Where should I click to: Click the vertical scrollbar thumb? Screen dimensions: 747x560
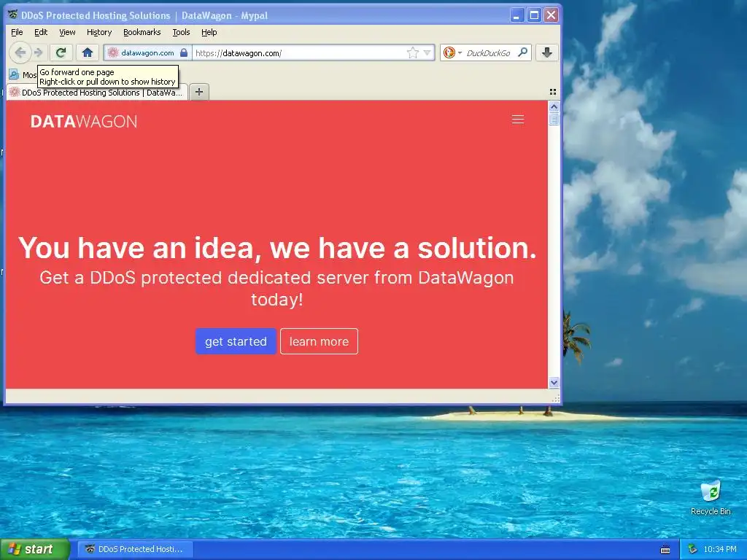pyautogui.click(x=554, y=119)
